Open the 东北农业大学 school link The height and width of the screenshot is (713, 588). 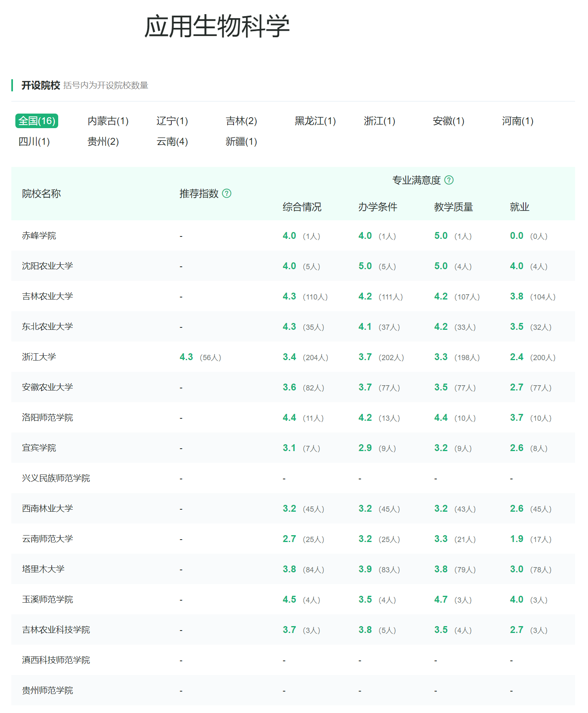(x=47, y=327)
